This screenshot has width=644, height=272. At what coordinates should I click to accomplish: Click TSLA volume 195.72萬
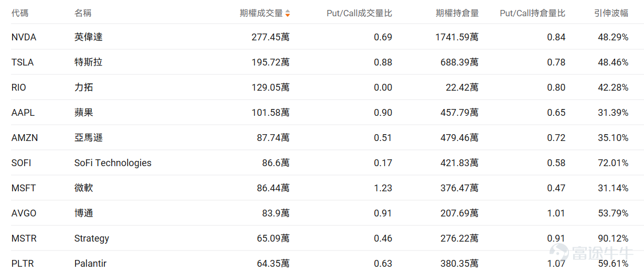coord(270,62)
